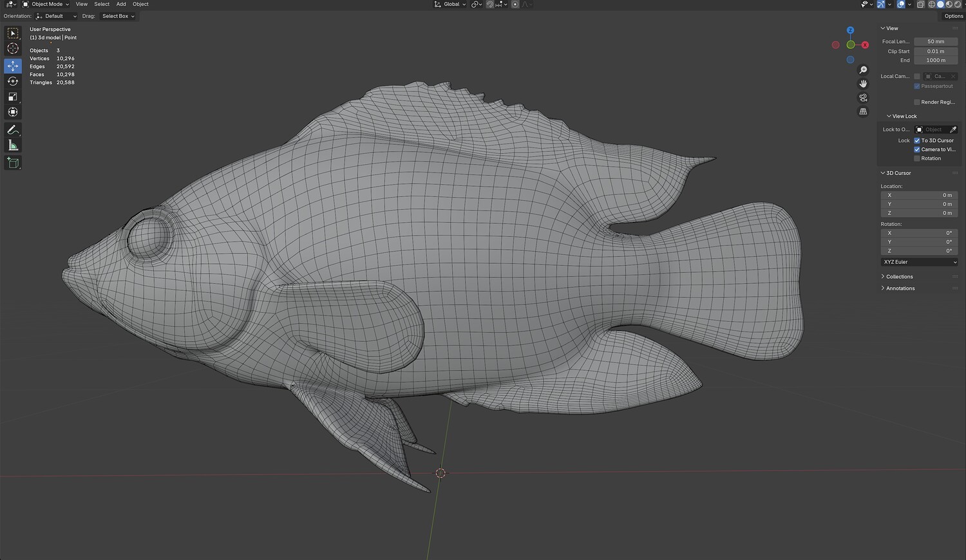Open the Drag Select Box dropdown
Image resolution: width=966 pixels, height=560 pixels.
(x=117, y=16)
